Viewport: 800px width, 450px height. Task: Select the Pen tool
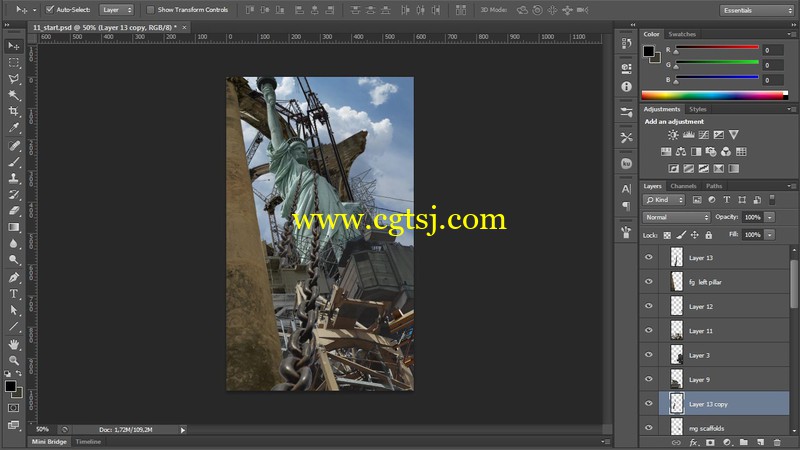[x=14, y=278]
